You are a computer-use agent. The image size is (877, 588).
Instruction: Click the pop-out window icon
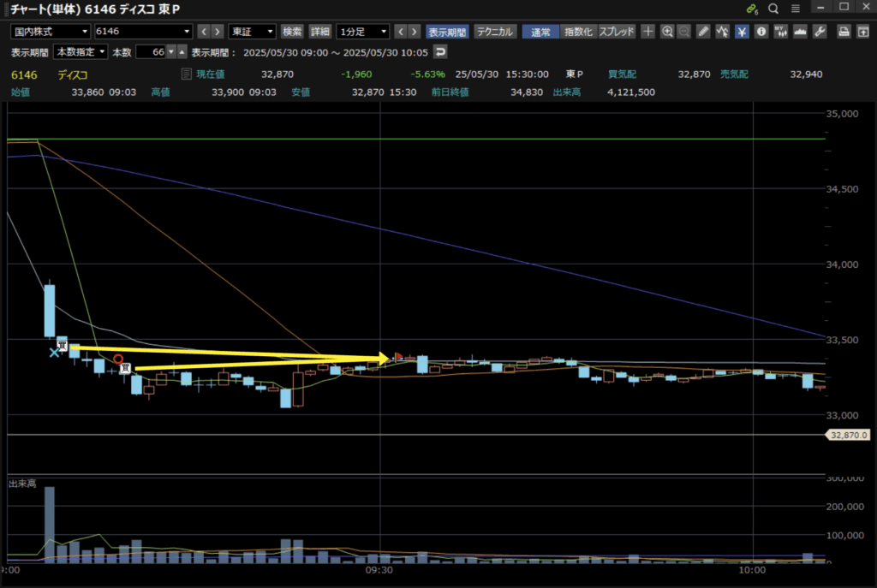coord(863,32)
